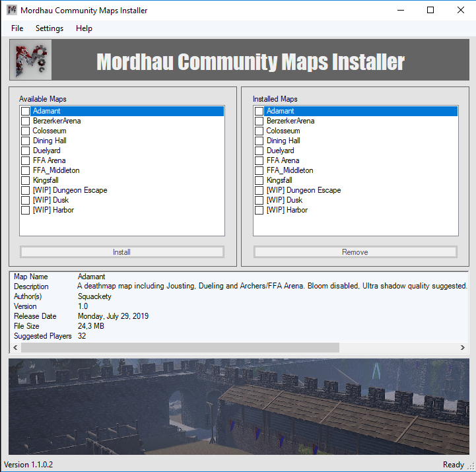Check [WIP] Dusk in Installed Maps
The image size is (476, 472).
259,200
